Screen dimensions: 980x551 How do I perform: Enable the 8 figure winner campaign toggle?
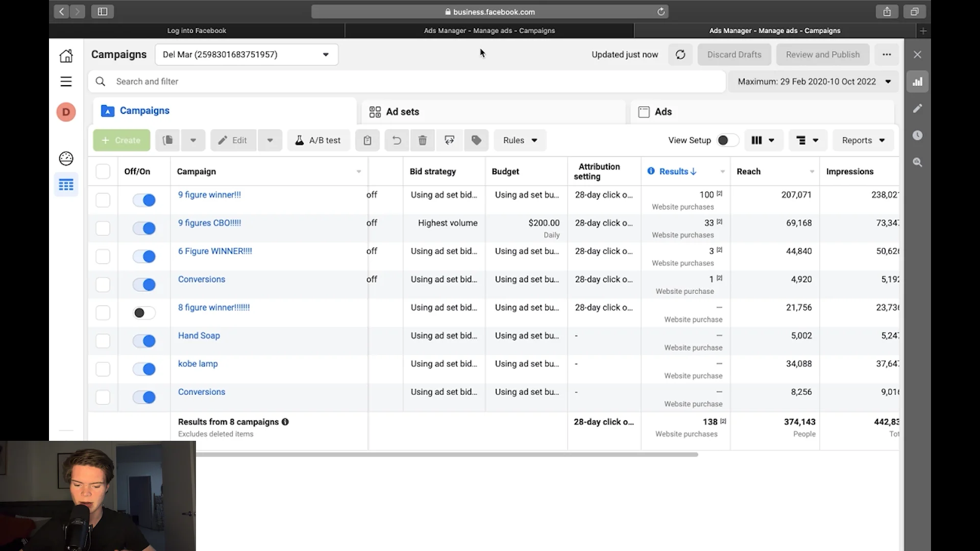(x=144, y=313)
